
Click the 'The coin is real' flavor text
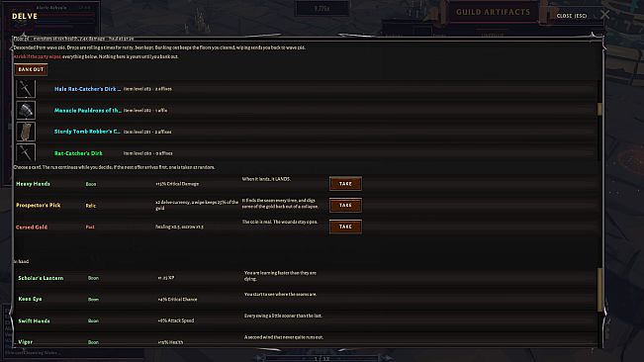click(x=280, y=222)
